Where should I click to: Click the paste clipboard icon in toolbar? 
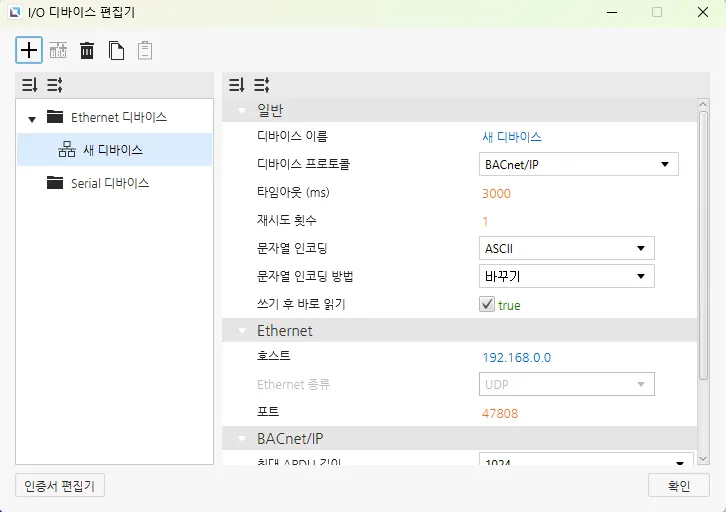click(145, 50)
